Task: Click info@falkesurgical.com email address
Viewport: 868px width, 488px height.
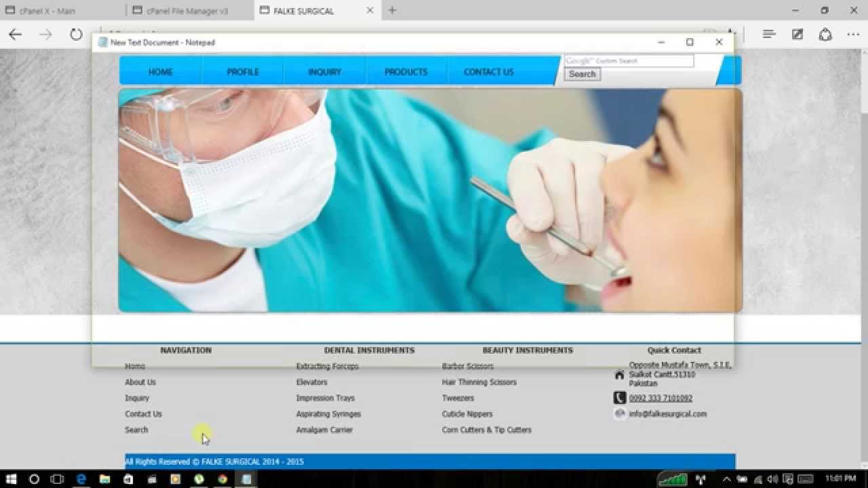Action: point(668,414)
